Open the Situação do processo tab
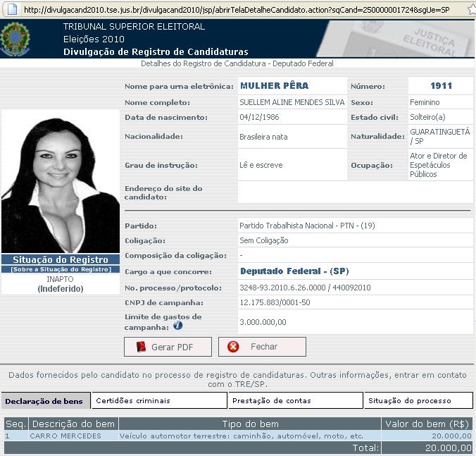Viewport: 476px width, 456px height. pyautogui.click(x=418, y=401)
